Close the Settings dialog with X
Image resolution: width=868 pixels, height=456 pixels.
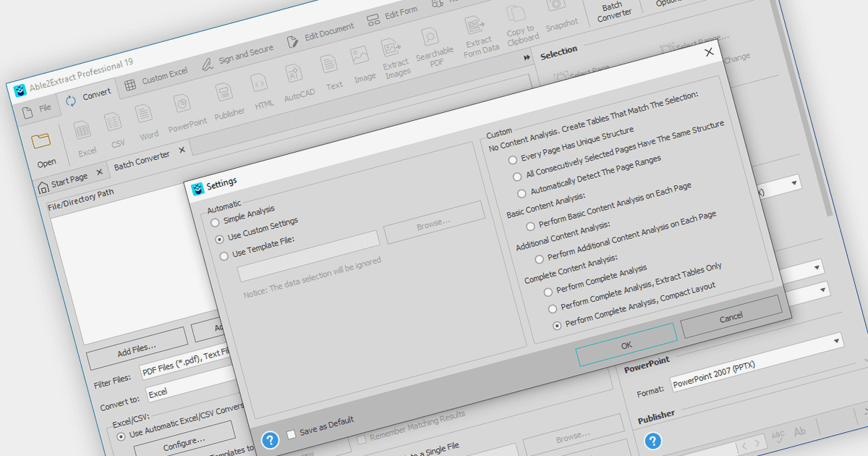[x=709, y=51]
